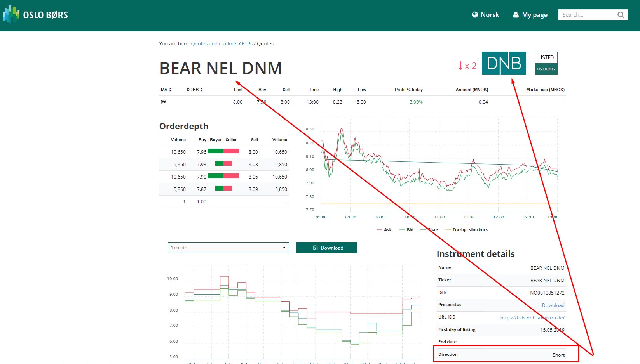Click the user icon beside My page

(x=516, y=15)
